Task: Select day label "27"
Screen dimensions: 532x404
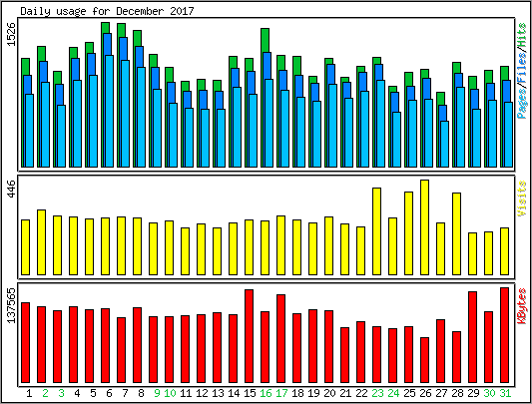Action: (x=441, y=393)
